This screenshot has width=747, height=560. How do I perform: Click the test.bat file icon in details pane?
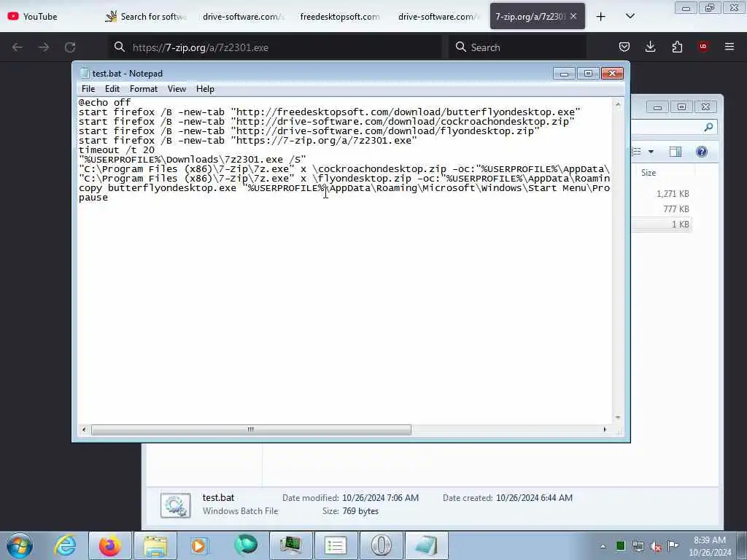[175, 505]
